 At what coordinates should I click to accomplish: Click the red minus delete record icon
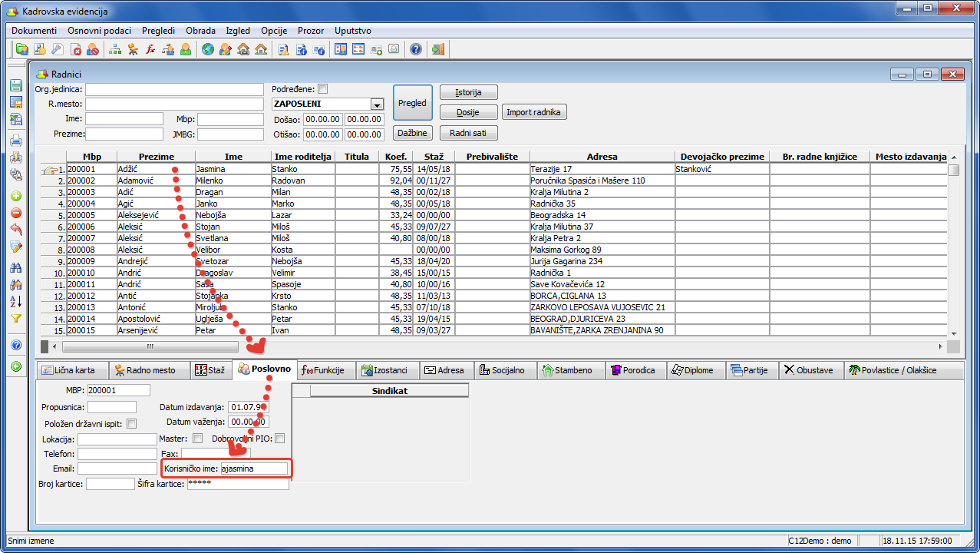(15, 213)
